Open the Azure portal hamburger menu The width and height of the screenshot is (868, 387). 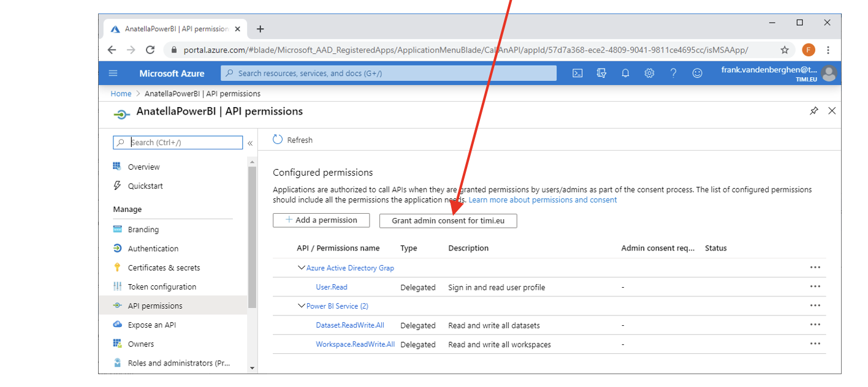pyautogui.click(x=113, y=73)
